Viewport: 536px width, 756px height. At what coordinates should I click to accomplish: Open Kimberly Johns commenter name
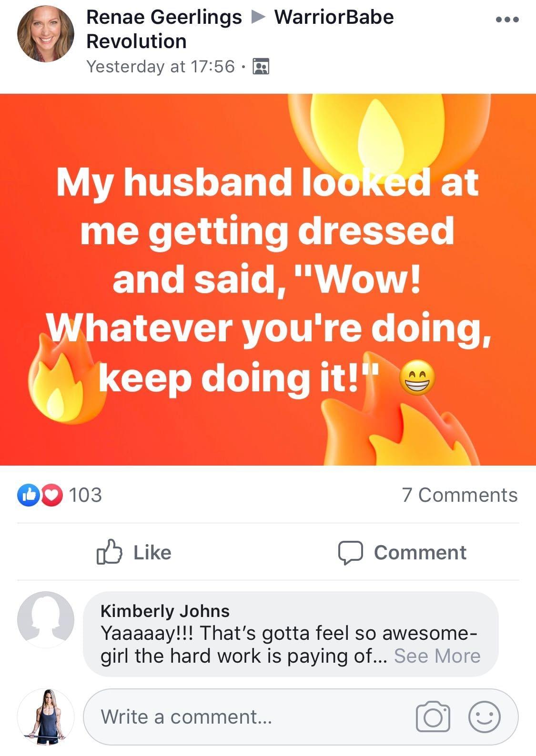tap(165, 611)
